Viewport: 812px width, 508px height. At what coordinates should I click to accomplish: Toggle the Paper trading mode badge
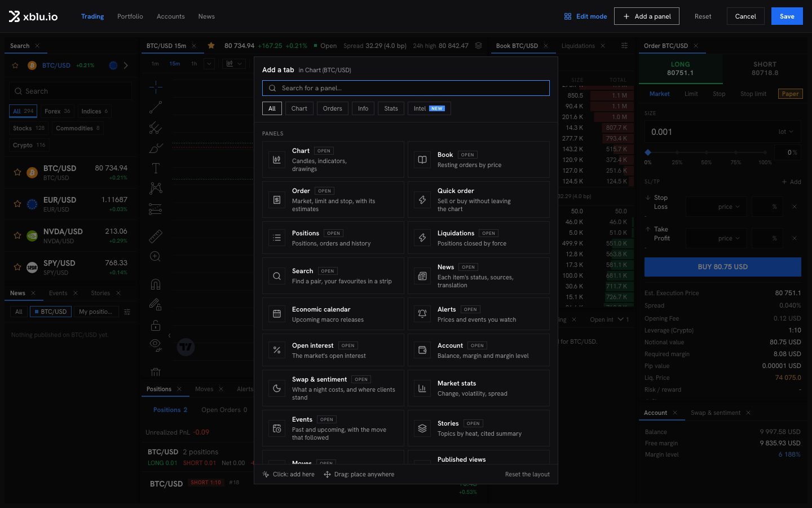click(x=790, y=94)
